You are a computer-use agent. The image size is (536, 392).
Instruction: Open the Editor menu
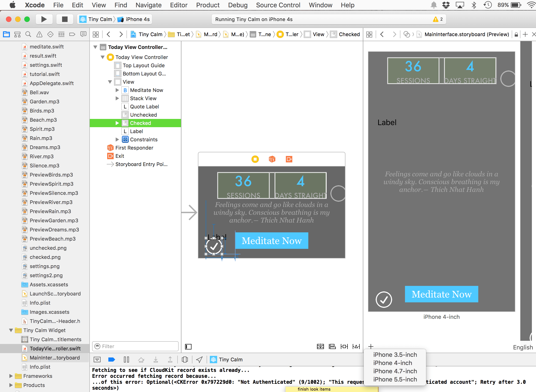tap(178, 5)
